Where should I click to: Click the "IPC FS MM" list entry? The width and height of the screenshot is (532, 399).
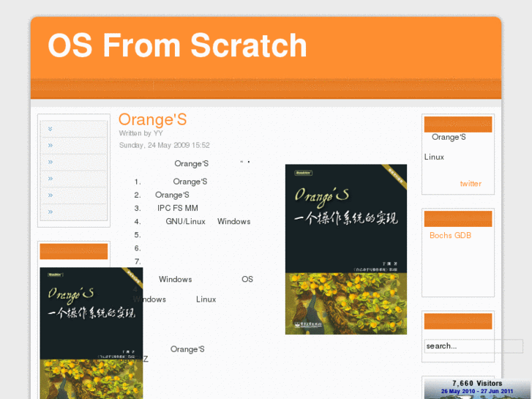coord(177,208)
